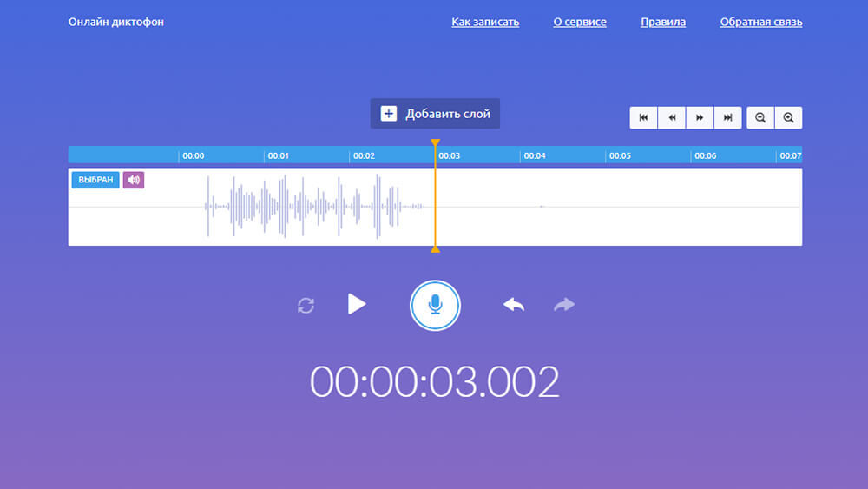Screen dimensions: 868x489
Task: Click the Онлайн диктофон site title
Action: click(116, 22)
